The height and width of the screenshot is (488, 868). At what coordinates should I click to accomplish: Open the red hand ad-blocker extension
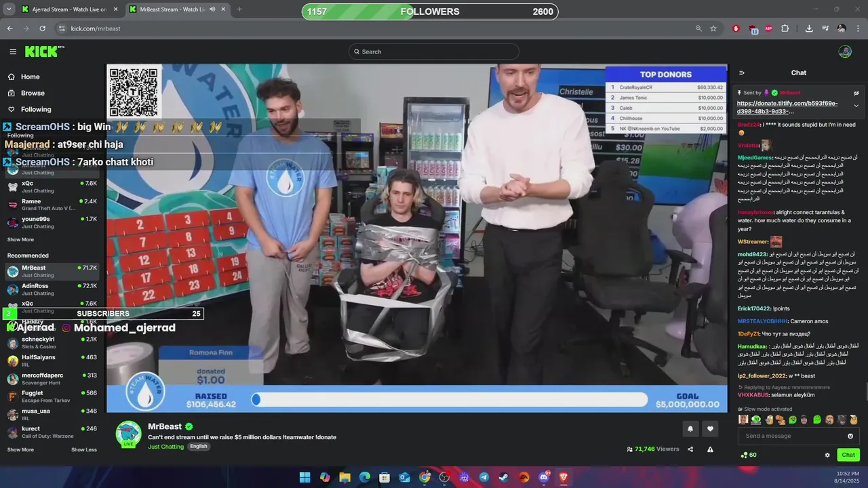coord(736,28)
